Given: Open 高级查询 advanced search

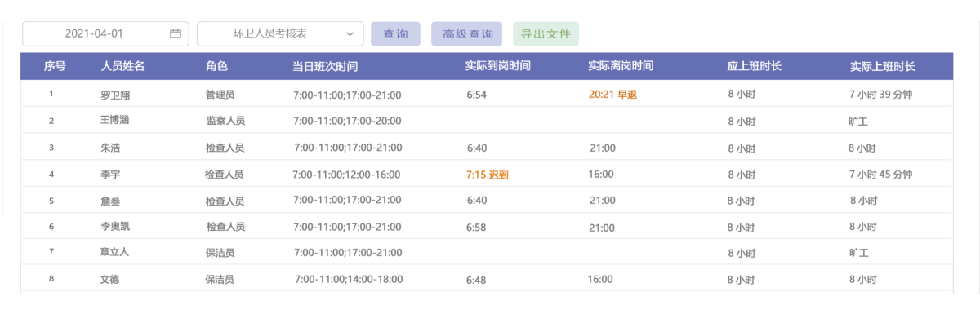Looking at the screenshot, I should pos(467,33).
